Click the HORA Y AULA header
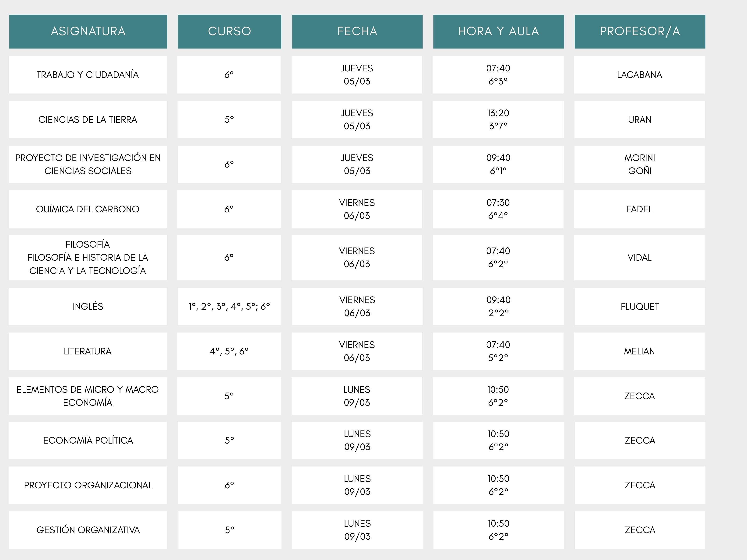747x560 pixels. point(498,31)
